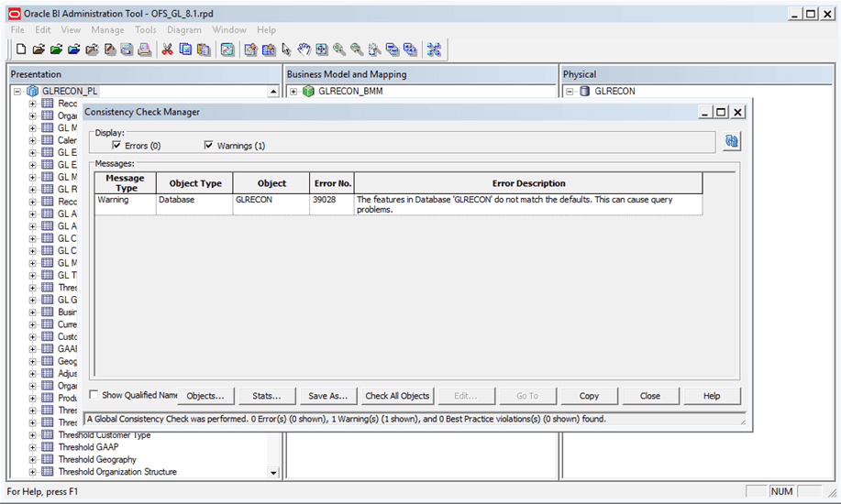This screenshot has width=841, height=504.
Task: Click the zoom in magnifier icon
Action: [x=339, y=49]
